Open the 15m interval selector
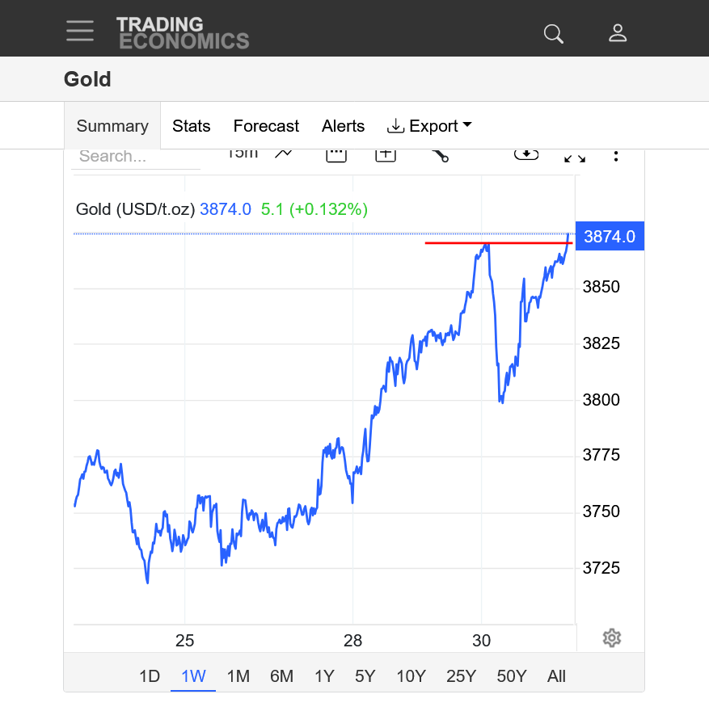Image resolution: width=709 pixels, height=728 pixels. tap(242, 154)
